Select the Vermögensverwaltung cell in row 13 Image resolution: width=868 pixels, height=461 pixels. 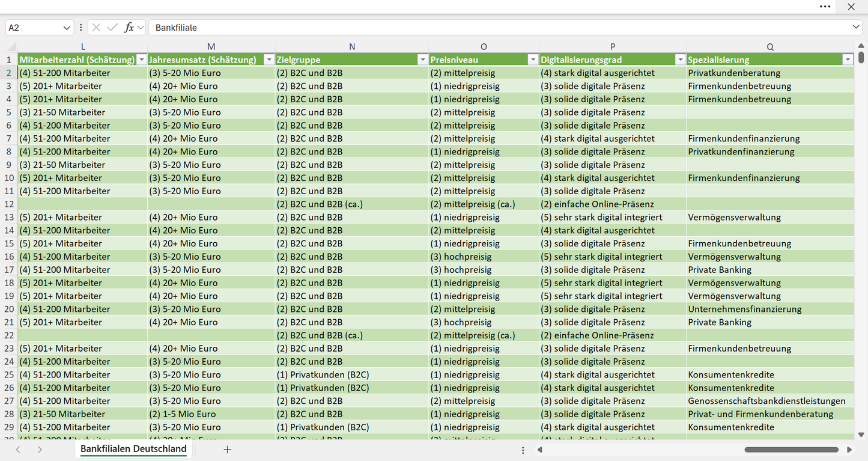tap(770, 217)
